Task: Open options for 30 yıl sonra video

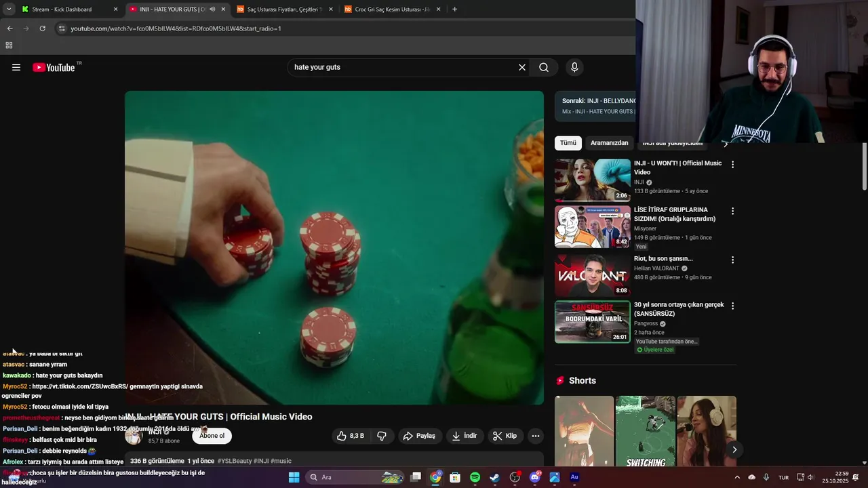Action: coord(732,306)
